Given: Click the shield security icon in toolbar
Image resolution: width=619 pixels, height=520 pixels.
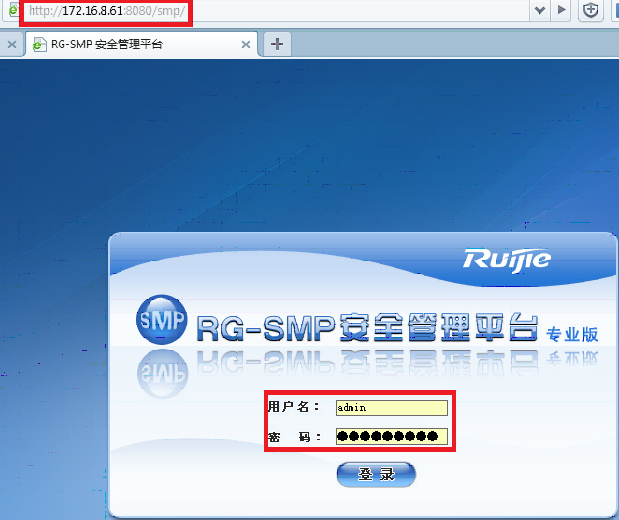Looking at the screenshot, I should 591,10.
